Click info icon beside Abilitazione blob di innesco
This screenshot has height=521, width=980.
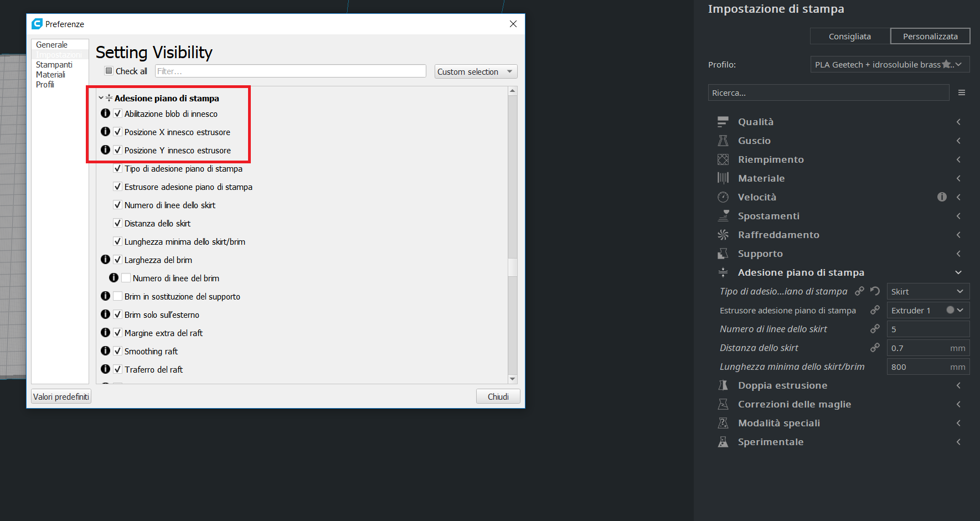(105, 114)
